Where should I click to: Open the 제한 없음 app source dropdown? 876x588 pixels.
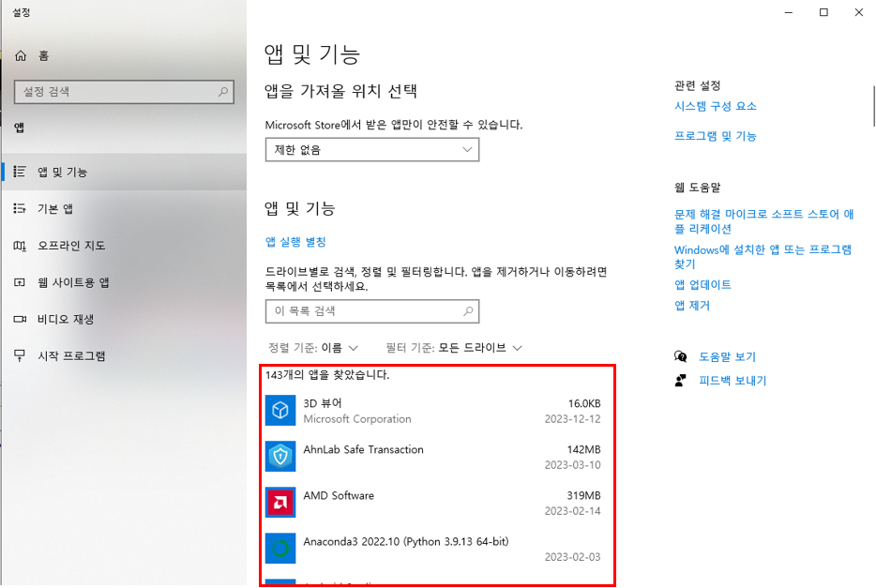click(x=372, y=150)
